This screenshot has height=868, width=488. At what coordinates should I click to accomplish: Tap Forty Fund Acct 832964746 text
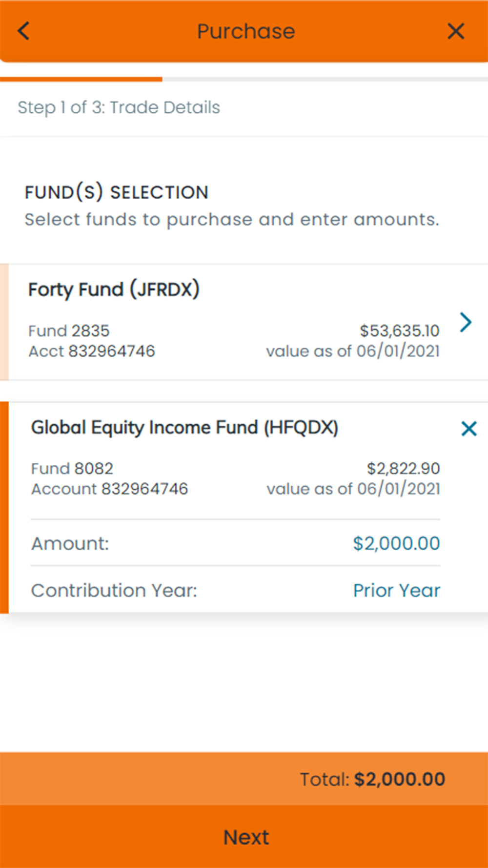tap(92, 351)
